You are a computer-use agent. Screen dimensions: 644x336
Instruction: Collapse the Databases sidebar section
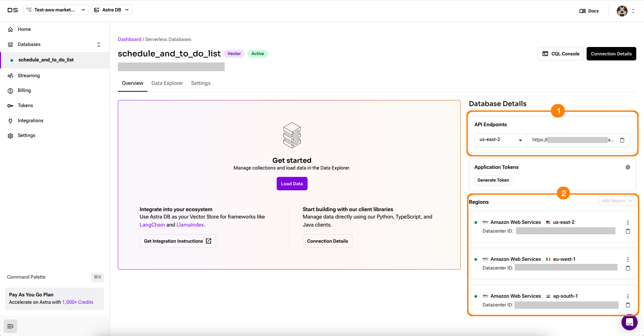[98, 45]
